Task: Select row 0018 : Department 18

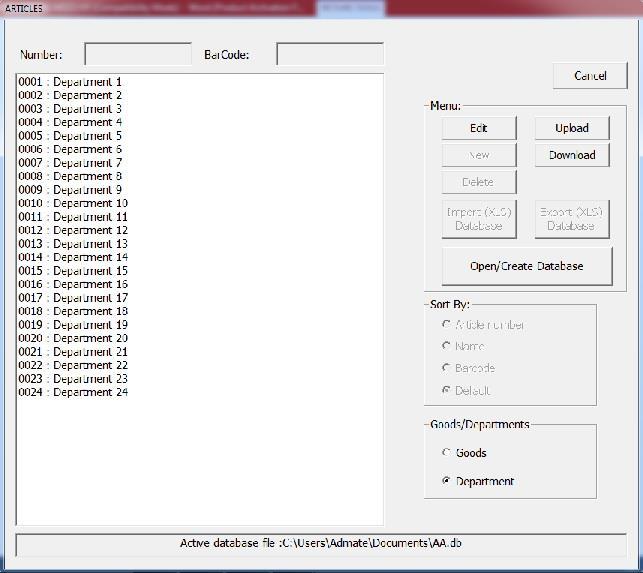Action: pos(200,311)
